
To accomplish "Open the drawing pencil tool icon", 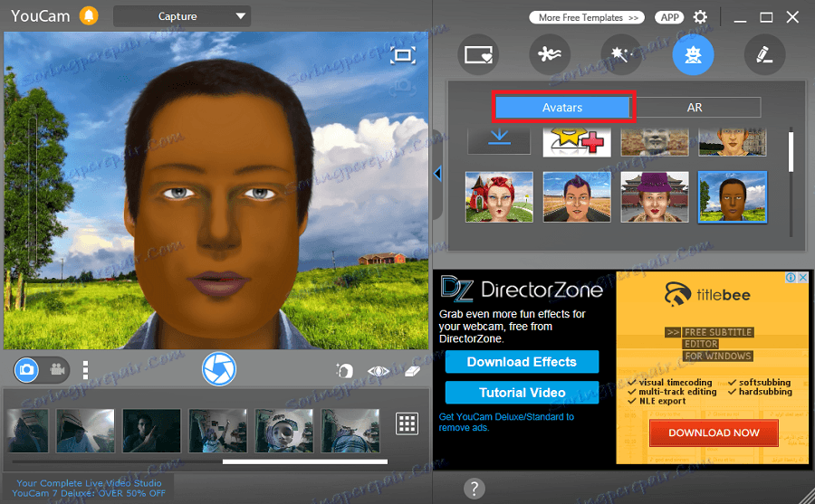I will [764, 54].
